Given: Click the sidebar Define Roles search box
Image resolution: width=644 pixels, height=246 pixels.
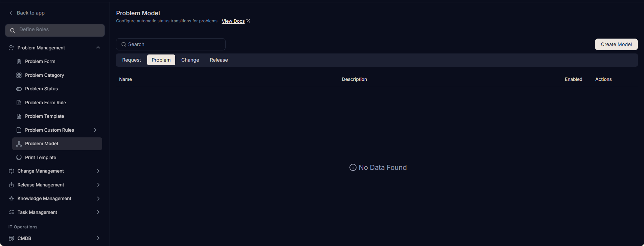Looking at the screenshot, I should [x=55, y=30].
